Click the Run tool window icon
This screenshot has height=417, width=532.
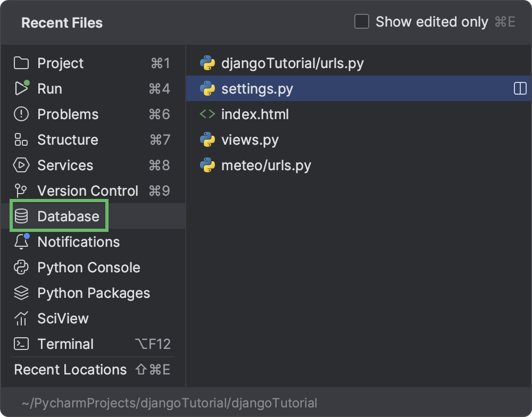pos(20,89)
